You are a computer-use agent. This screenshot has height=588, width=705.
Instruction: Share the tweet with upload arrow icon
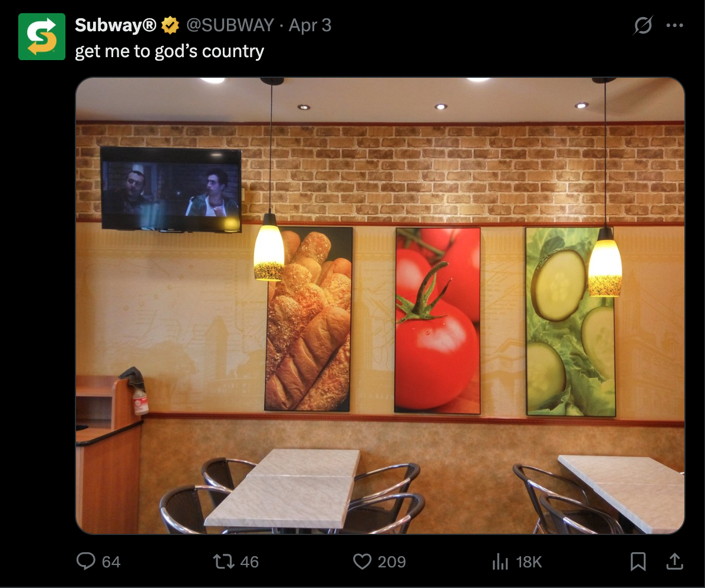click(x=674, y=561)
